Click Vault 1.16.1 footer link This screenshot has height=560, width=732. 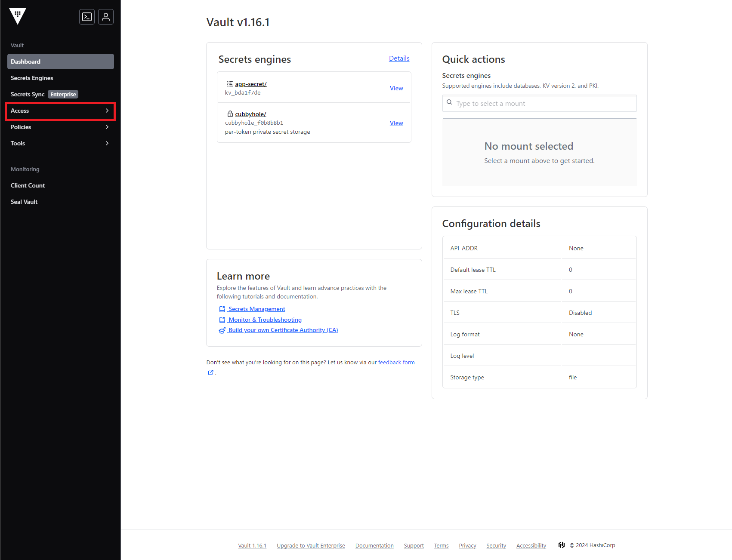point(252,545)
